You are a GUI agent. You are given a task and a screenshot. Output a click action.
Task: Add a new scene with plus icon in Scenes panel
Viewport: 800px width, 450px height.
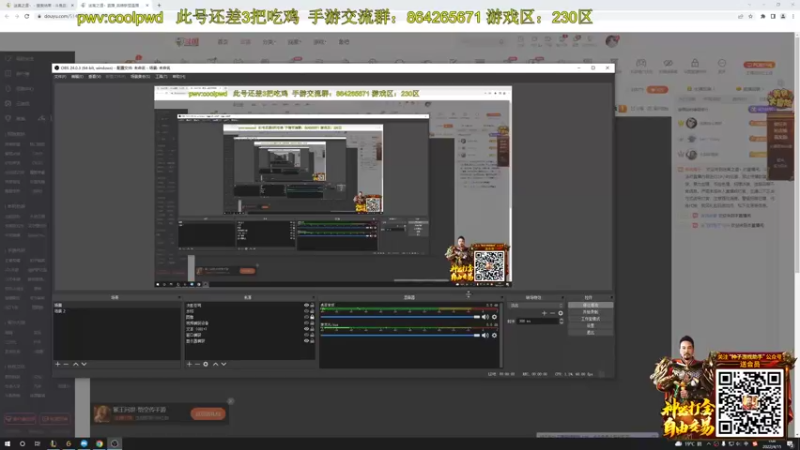click(58, 364)
